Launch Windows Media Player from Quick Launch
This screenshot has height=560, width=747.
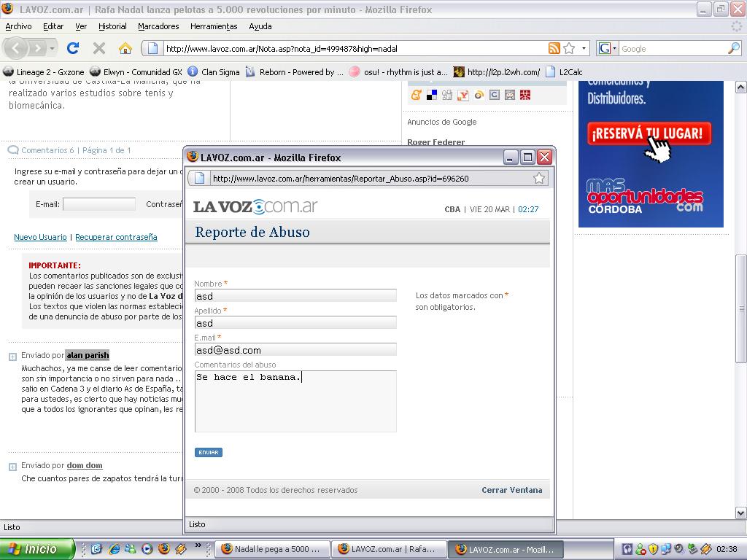click(147, 549)
